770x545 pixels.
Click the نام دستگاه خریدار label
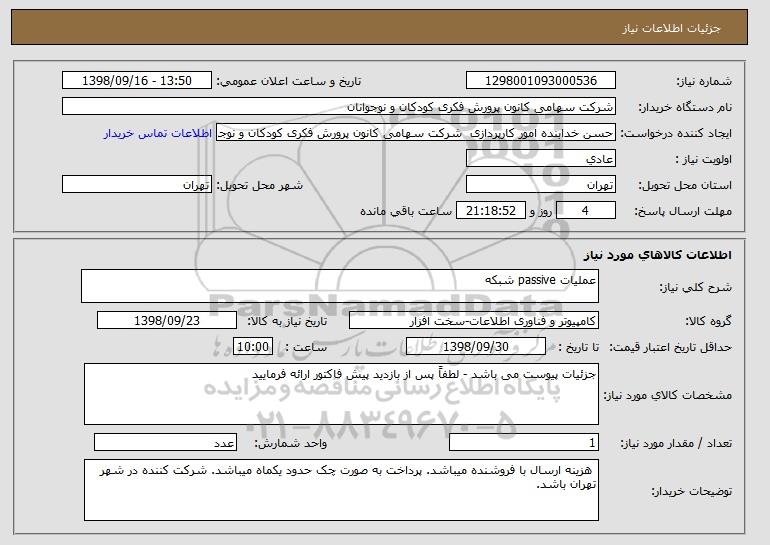(685, 107)
